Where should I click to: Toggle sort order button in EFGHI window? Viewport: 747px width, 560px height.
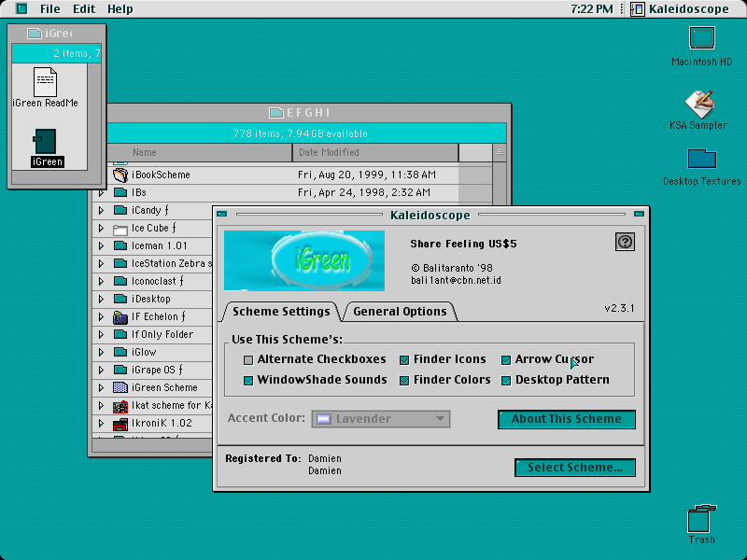click(x=500, y=152)
